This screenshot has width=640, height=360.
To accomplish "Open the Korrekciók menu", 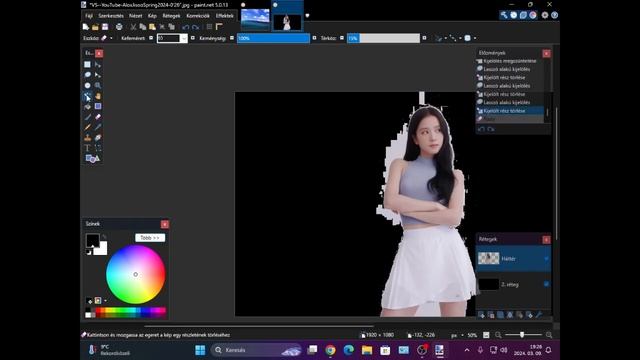I will (198, 16).
